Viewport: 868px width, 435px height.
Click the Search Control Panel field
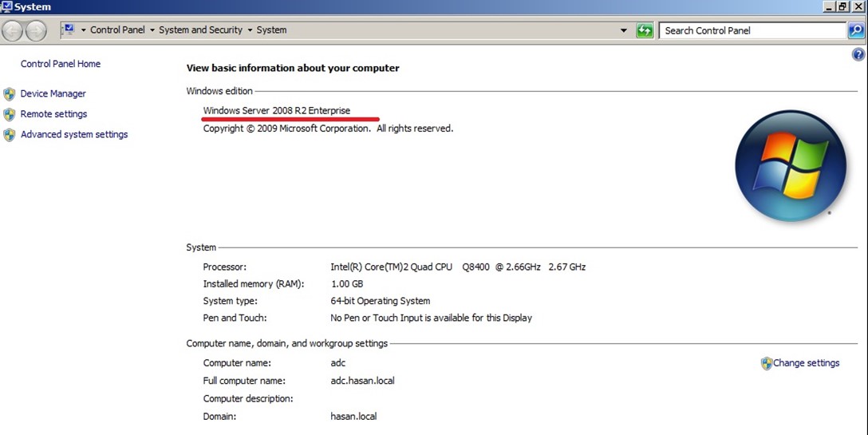click(x=752, y=30)
